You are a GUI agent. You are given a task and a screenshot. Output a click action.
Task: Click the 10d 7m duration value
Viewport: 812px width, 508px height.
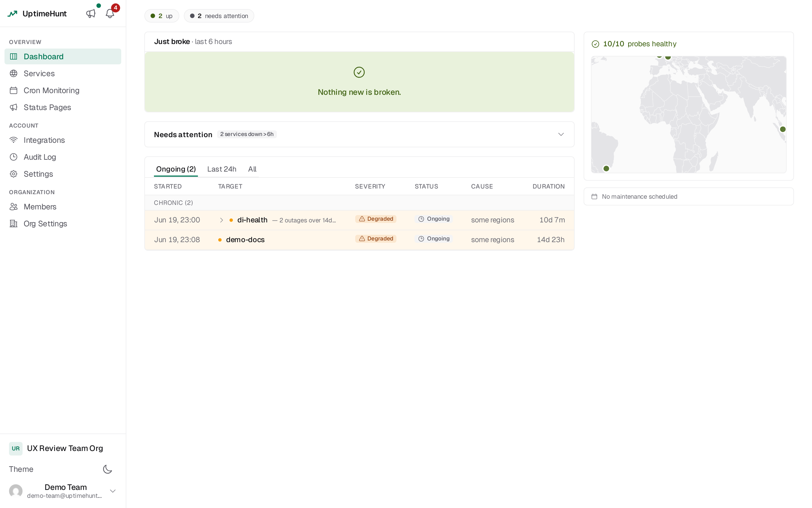point(552,220)
